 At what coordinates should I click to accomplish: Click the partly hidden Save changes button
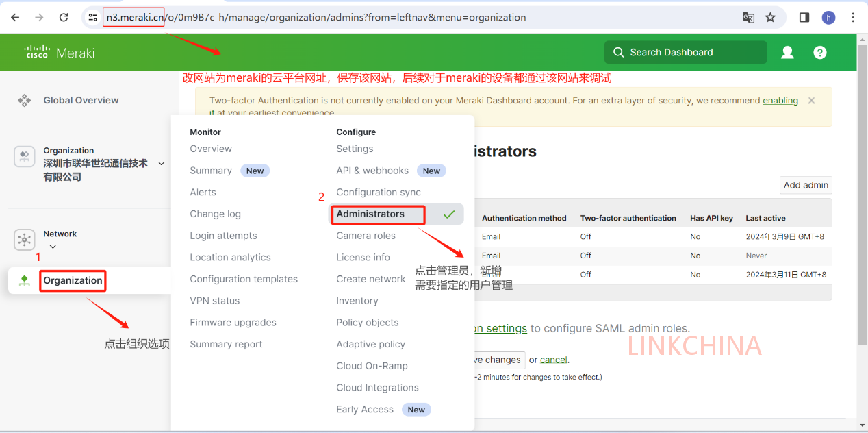tap(500, 360)
